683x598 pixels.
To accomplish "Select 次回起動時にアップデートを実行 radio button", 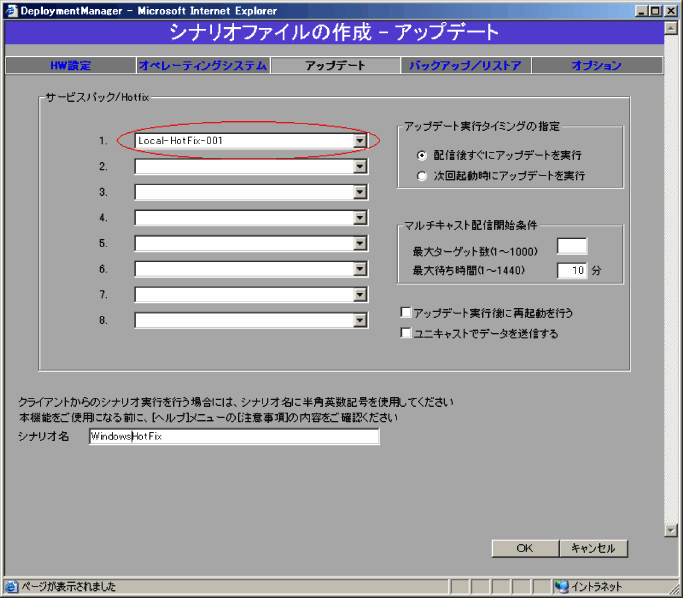I will 421,176.
